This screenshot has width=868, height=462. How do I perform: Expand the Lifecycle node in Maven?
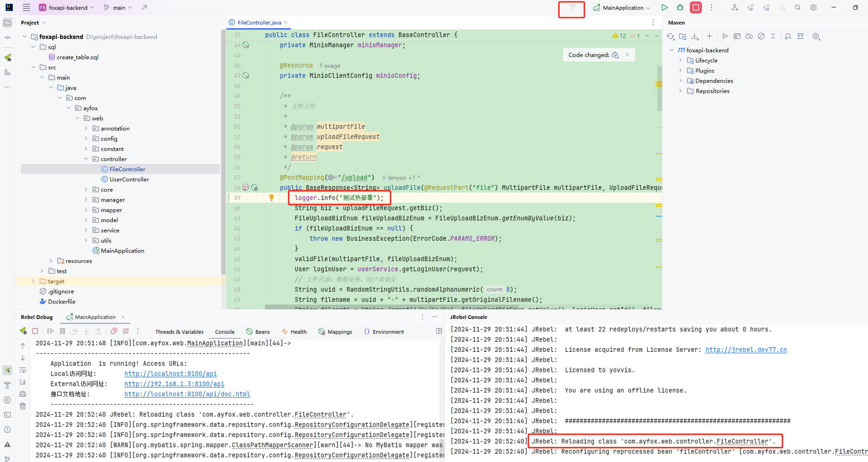pyautogui.click(x=680, y=61)
